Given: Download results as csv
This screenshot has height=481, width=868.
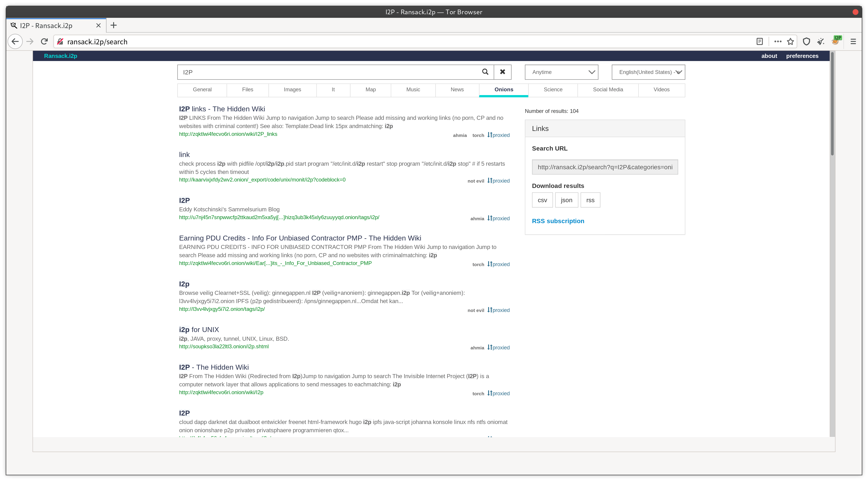Looking at the screenshot, I should click(542, 200).
